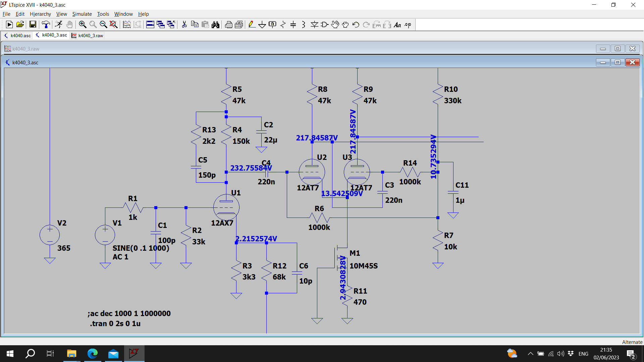Open File Explorer from the taskbar
This screenshot has width=644, height=362.
71,354
